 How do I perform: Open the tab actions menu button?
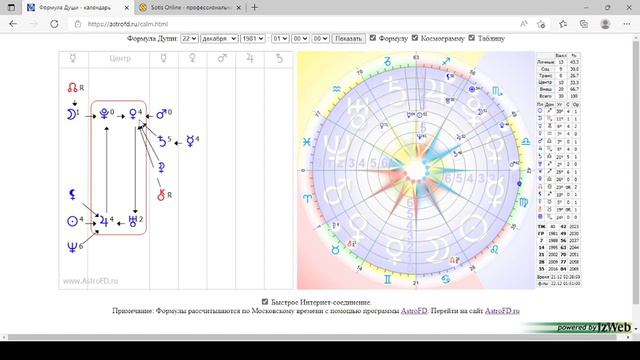(x=11, y=7)
